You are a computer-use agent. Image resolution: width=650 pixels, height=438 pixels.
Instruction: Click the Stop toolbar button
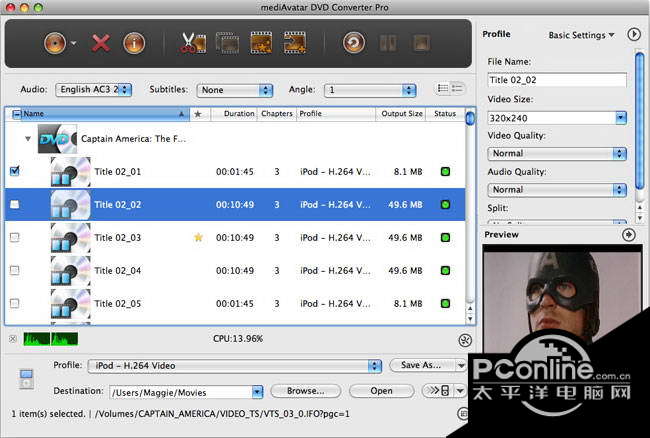click(421, 43)
